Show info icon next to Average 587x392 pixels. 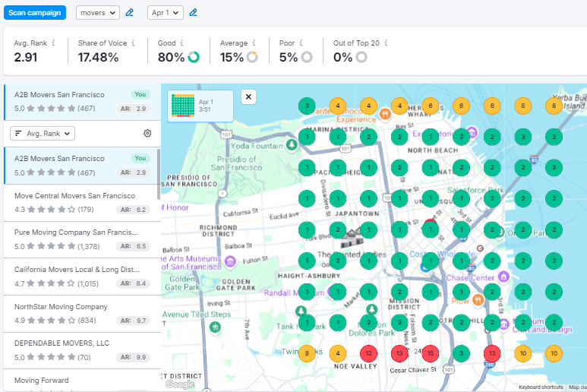pyautogui.click(x=254, y=43)
